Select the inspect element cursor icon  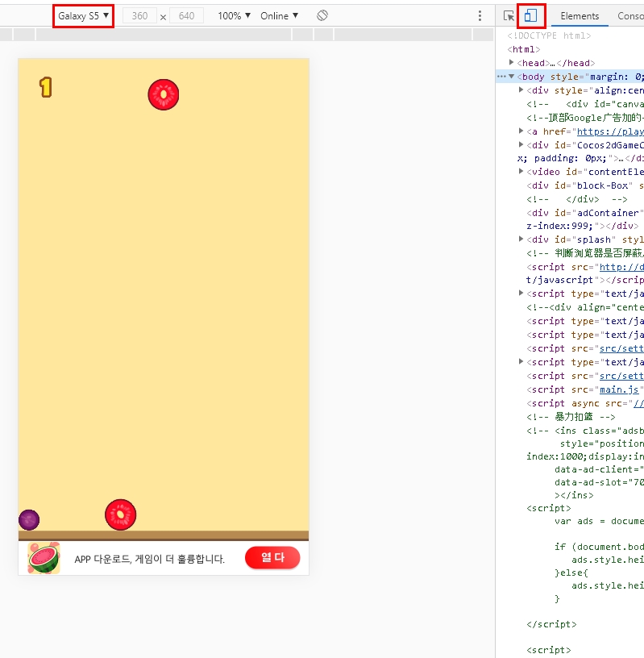point(509,16)
